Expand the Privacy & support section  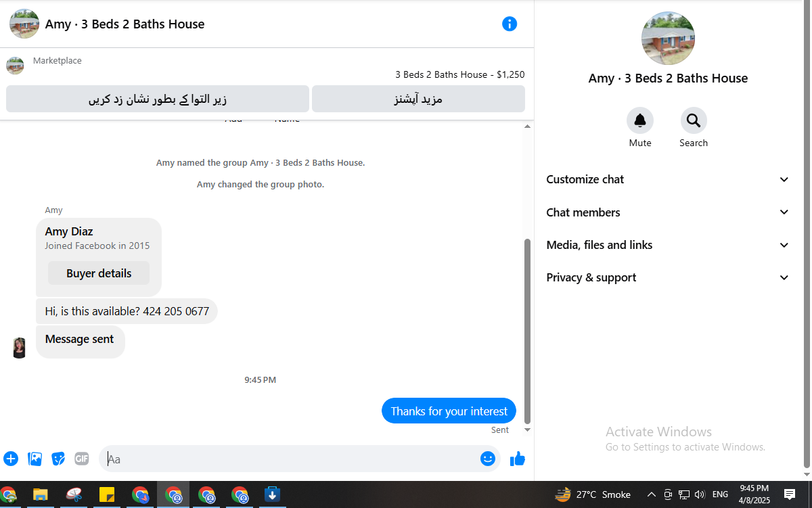668,277
